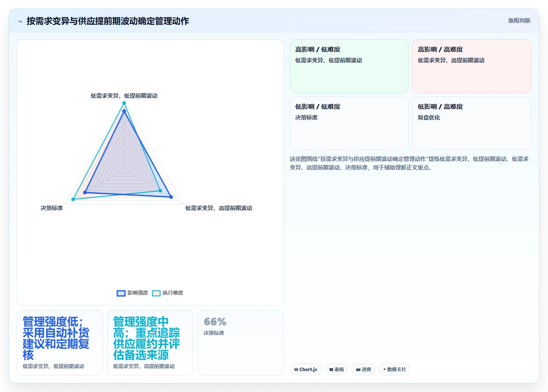Select the 低影响 / 低难度 quadrant card
The width and height of the screenshot is (548, 392).
pos(349,123)
